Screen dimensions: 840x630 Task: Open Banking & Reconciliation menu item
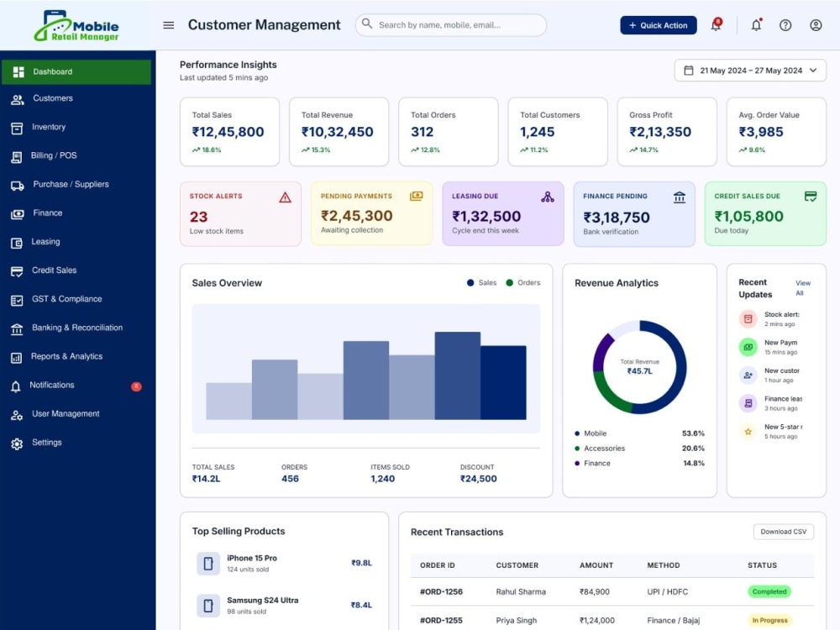76,328
